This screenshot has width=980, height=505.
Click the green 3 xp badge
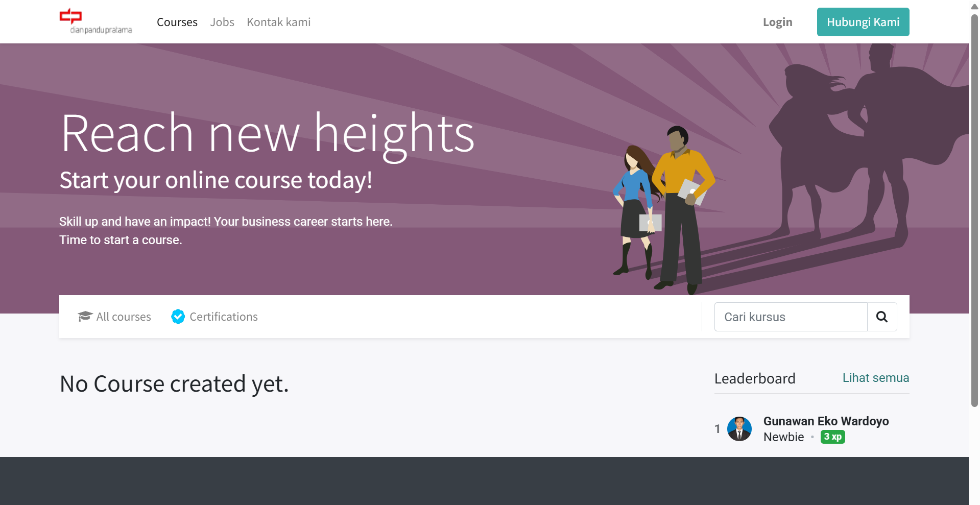pos(832,437)
